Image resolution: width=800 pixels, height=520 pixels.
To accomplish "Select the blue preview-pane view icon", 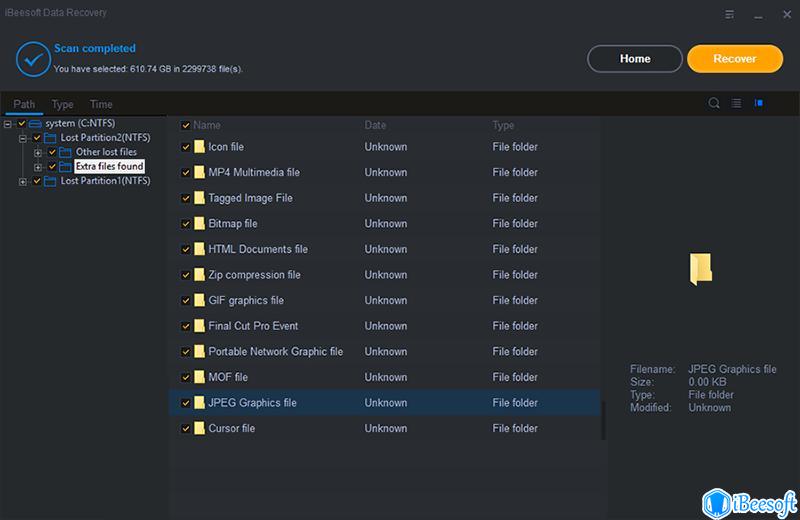I will [759, 103].
